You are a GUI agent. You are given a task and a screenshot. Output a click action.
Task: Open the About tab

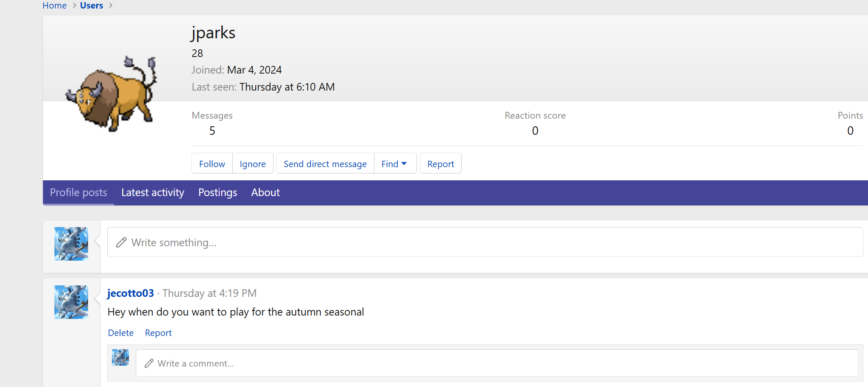(266, 193)
